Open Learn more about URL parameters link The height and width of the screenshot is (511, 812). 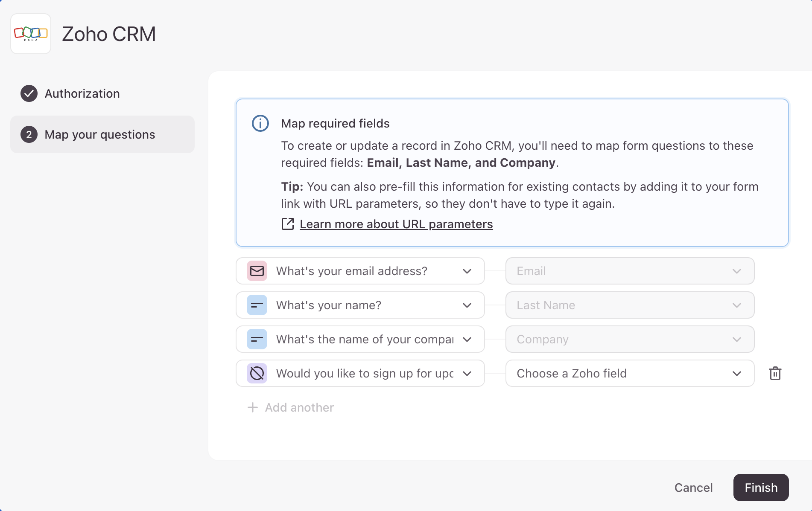coord(396,224)
